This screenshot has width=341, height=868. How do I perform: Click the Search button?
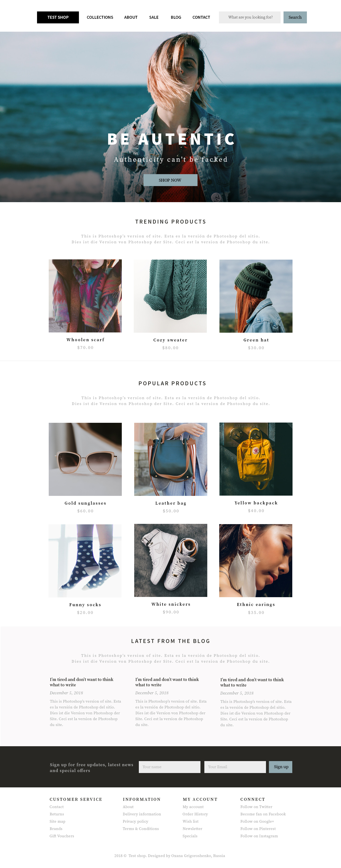[x=295, y=18]
